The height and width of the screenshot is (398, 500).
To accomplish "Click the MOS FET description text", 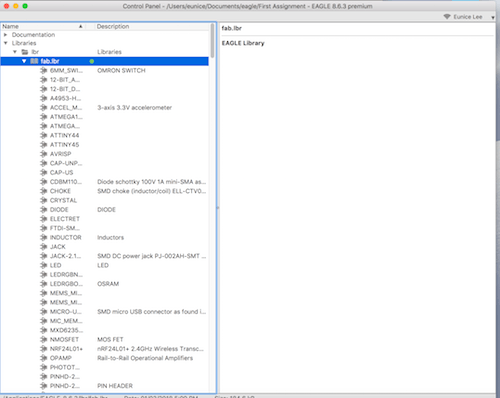I will click(110, 339).
